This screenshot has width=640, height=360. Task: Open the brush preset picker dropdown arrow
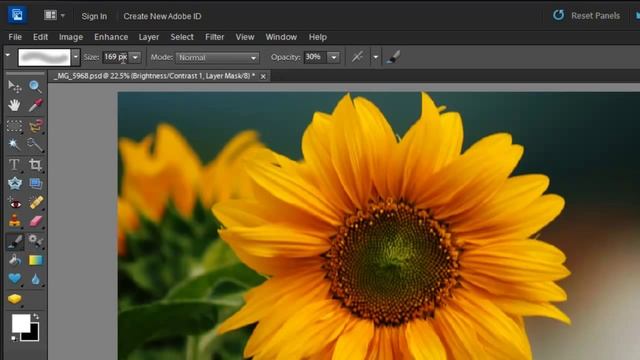pyautogui.click(x=76, y=57)
